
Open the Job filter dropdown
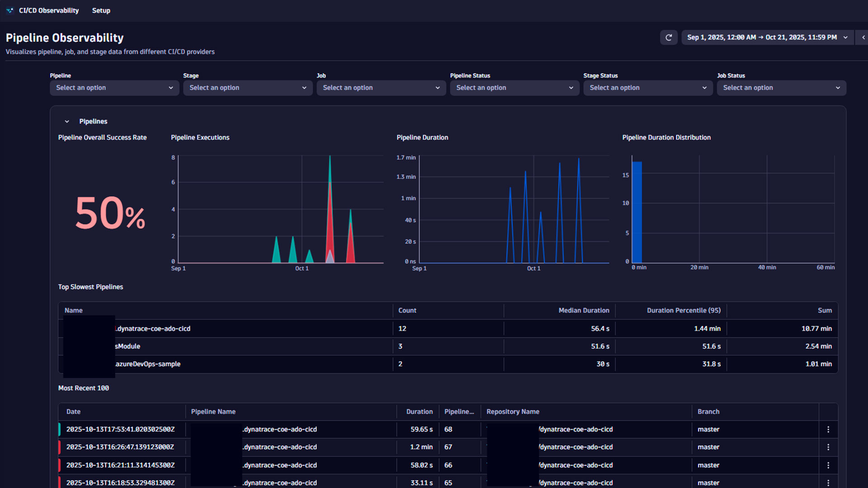[381, 88]
